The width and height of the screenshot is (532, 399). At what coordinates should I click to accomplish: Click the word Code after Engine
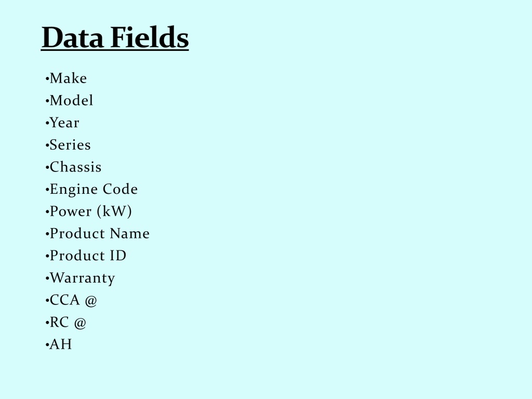120,189
